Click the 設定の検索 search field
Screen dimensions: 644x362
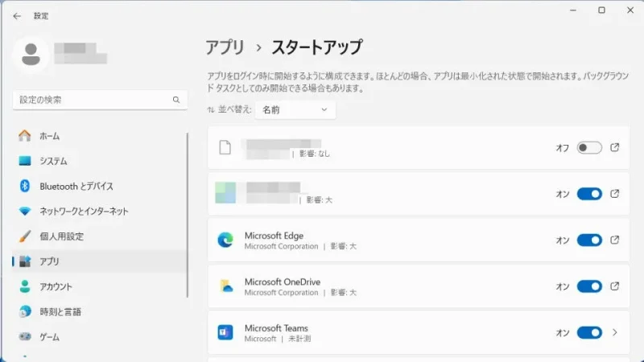coord(89,100)
